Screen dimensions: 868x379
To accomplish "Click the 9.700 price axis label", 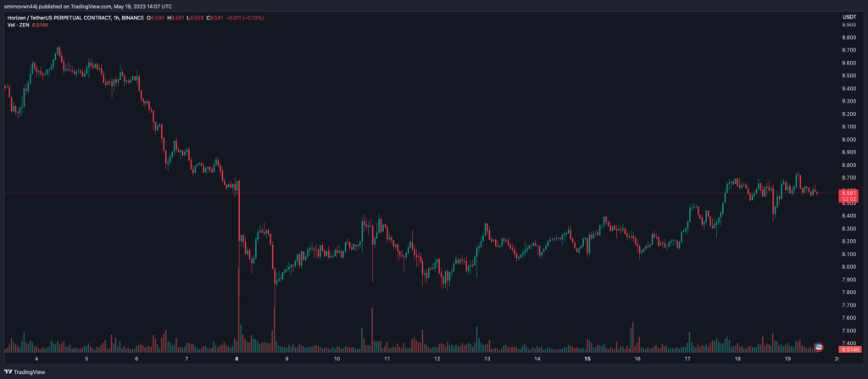I will [x=848, y=50].
